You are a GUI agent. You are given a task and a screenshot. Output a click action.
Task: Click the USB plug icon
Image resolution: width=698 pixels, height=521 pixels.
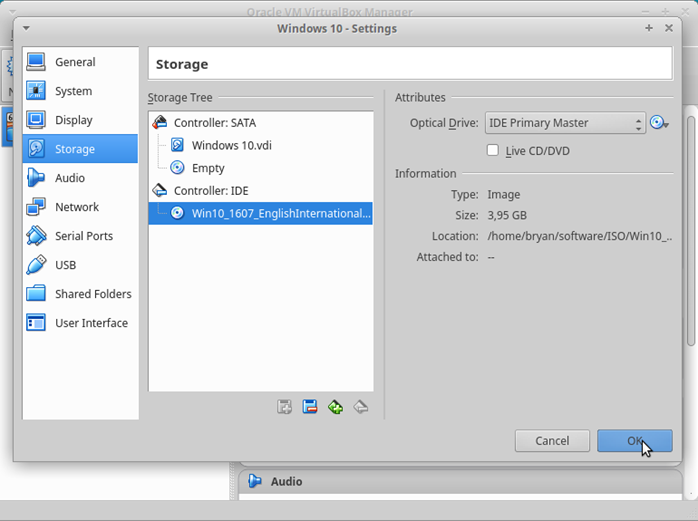pos(36,265)
